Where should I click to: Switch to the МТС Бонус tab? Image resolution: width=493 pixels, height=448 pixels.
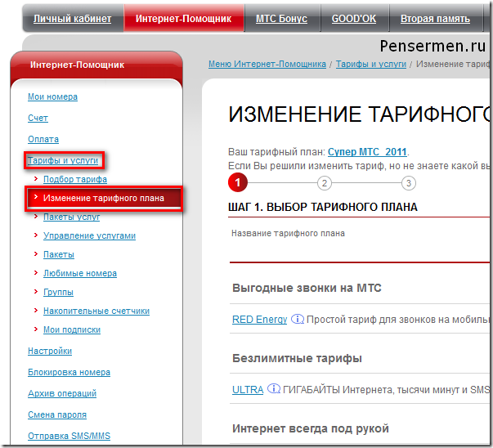282,19
